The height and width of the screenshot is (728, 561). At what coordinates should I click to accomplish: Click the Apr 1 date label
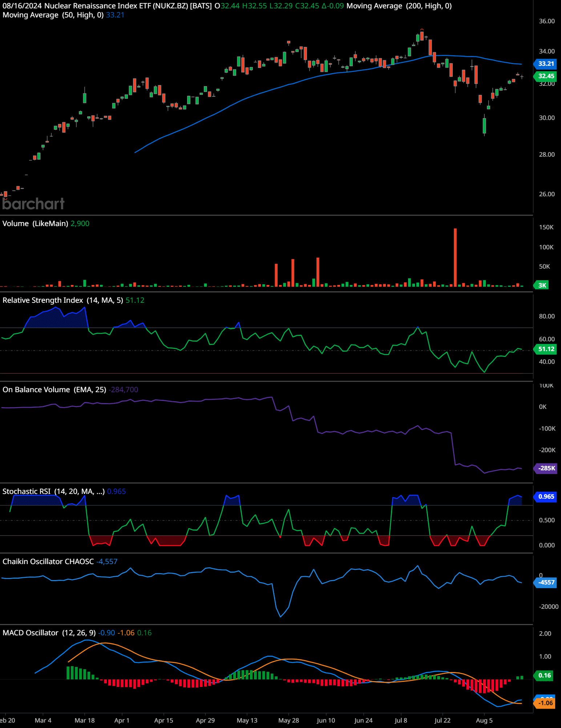coord(122,720)
